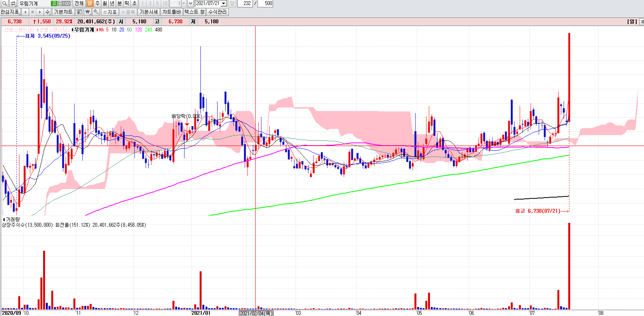
Task: Open the stock search magnifier
Action: (4, 3)
